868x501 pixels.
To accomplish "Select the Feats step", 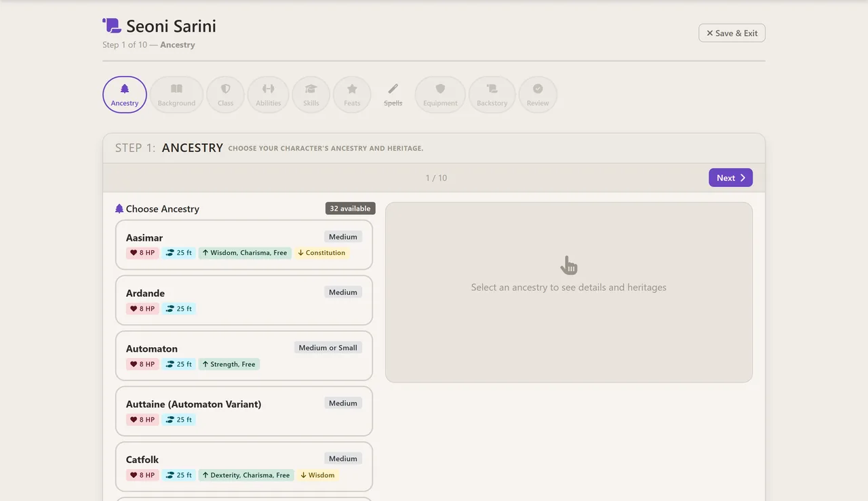I will (x=352, y=94).
